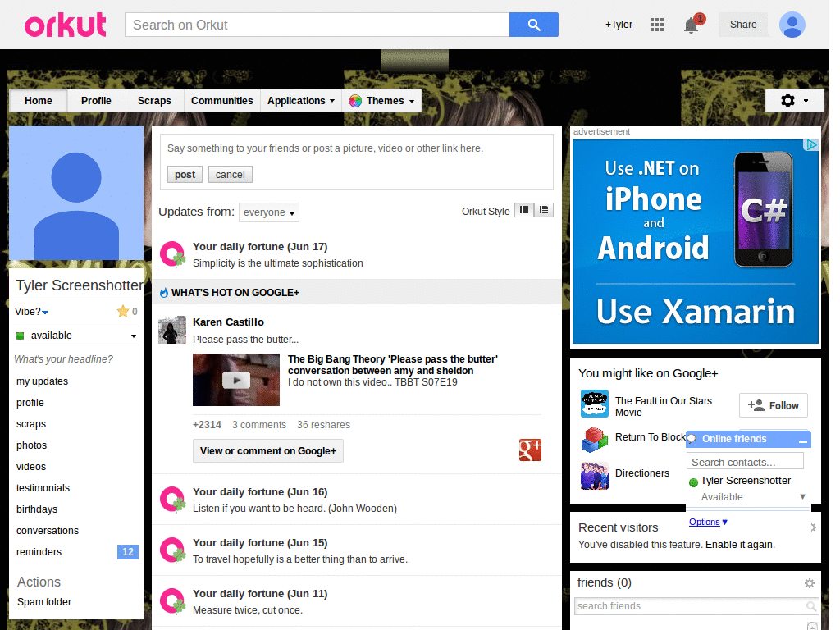Click Enable it again link
840x630 pixels.
click(741, 545)
